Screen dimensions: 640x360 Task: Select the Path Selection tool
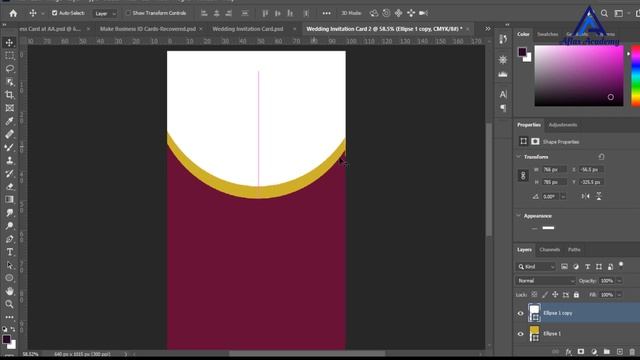pos(9,265)
